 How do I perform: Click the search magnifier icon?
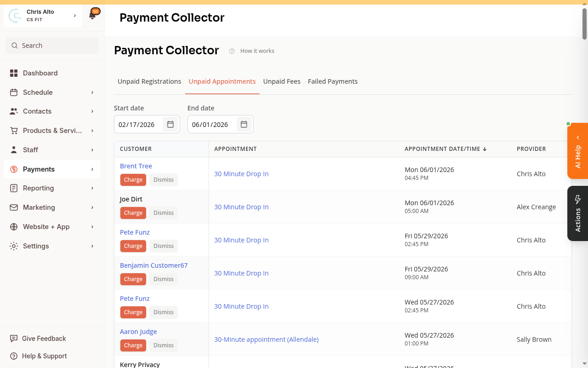pos(15,46)
